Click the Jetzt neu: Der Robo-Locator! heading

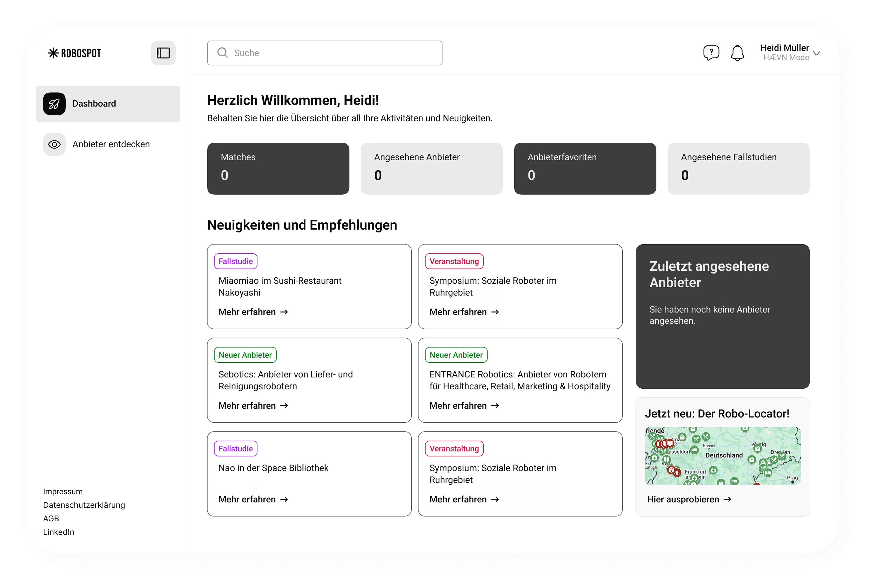coord(717,414)
